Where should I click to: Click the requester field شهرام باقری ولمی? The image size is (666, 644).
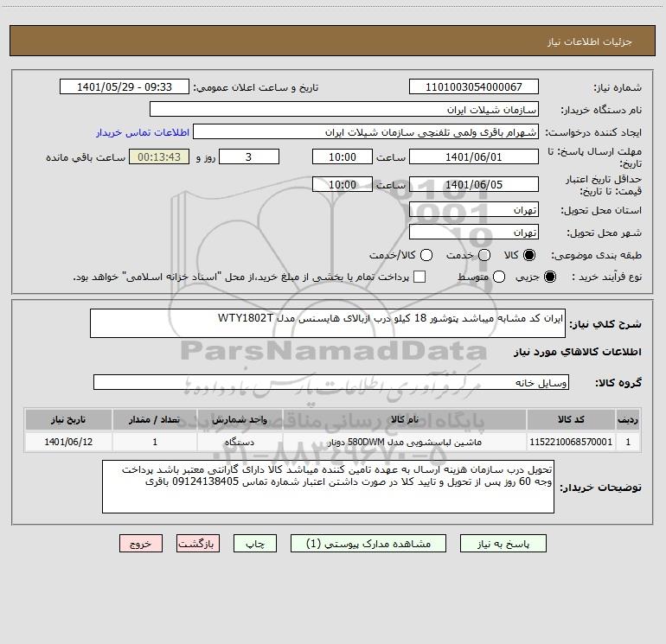tap(366, 131)
